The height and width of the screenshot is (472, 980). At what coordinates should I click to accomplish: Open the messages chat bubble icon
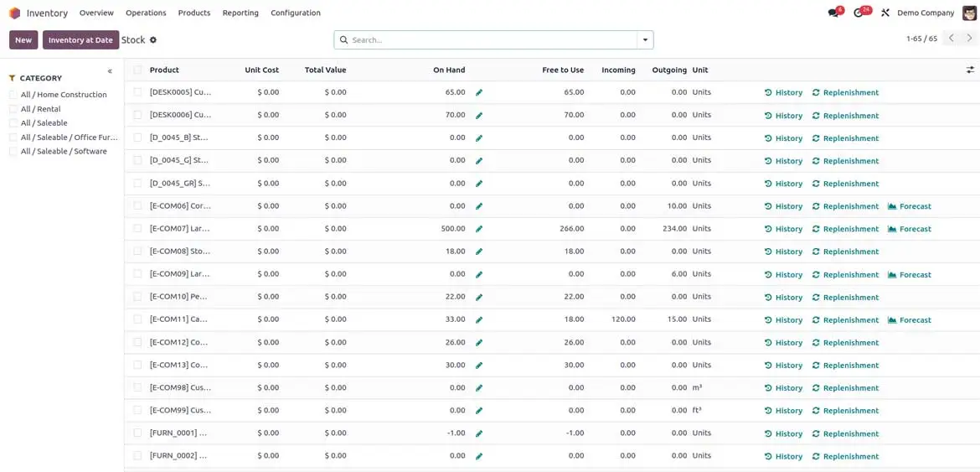pos(833,13)
